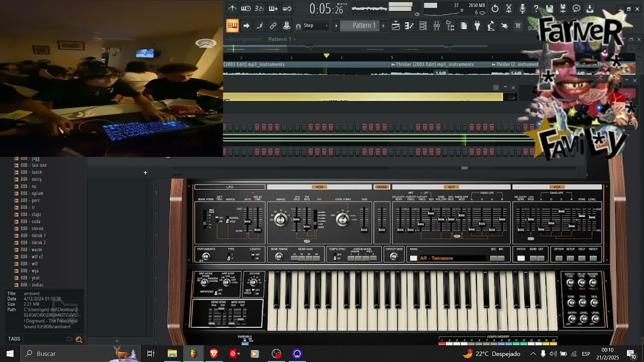The width and height of the screenshot is (644, 362).
Task: Click the synth ABOUT button
Action: (x=593, y=258)
